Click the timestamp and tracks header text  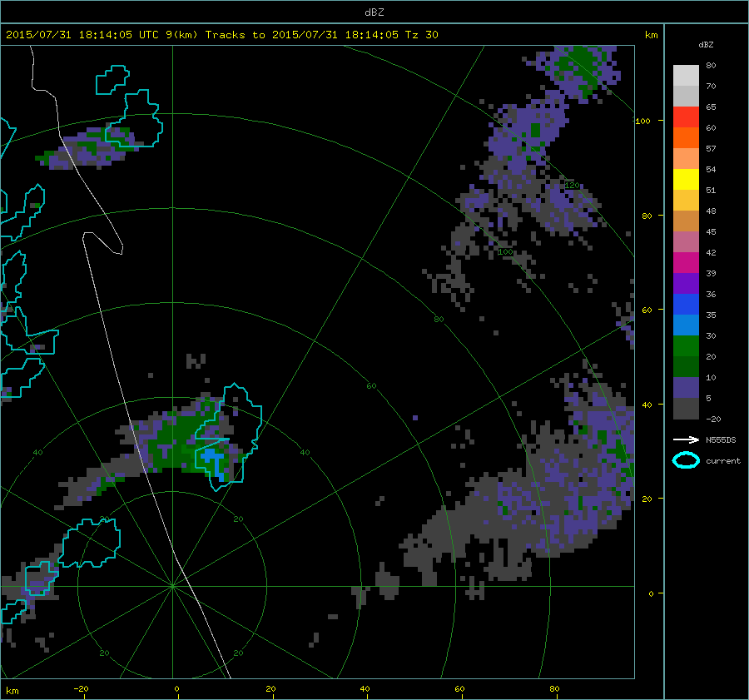[x=221, y=34]
